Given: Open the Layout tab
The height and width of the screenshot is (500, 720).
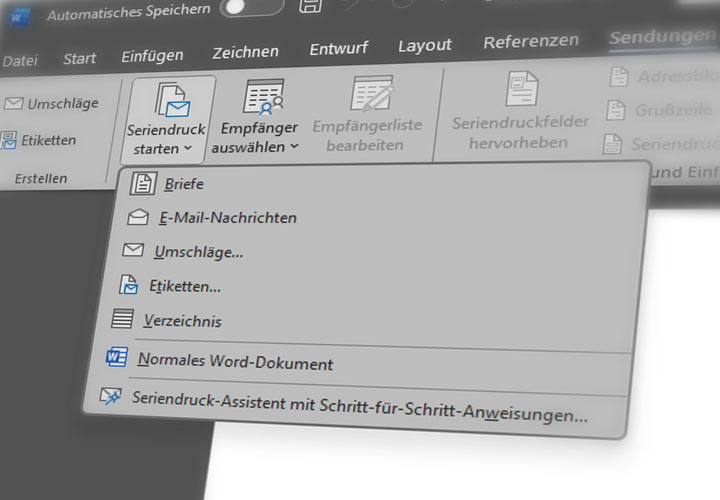Looking at the screenshot, I should 425,45.
